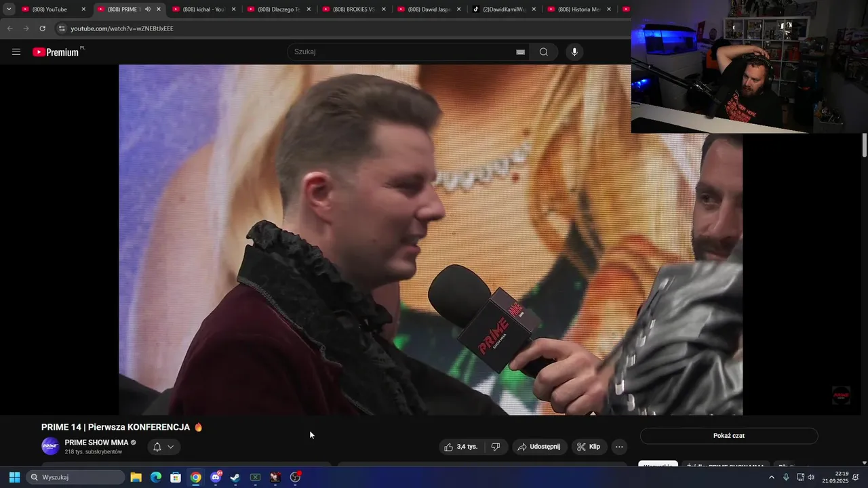Mute the playing PRIME tab audio icon
The image size is (868, 488).
coord(148,9)
